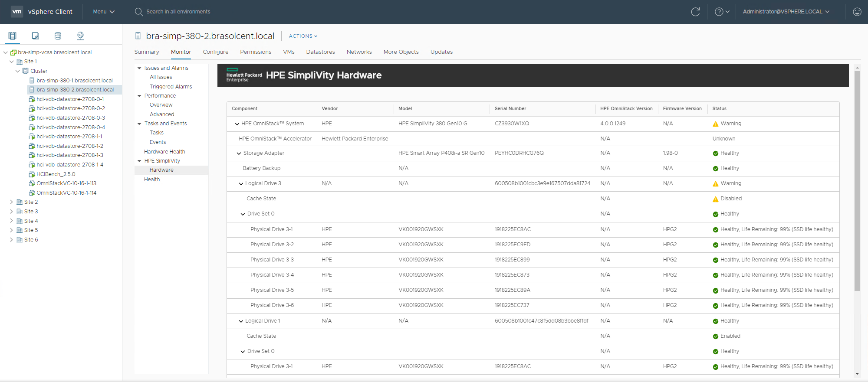The height and width of the screenshot is (382, 868).
Task: Click the search magnifier icon
Action: pos(138,12)
